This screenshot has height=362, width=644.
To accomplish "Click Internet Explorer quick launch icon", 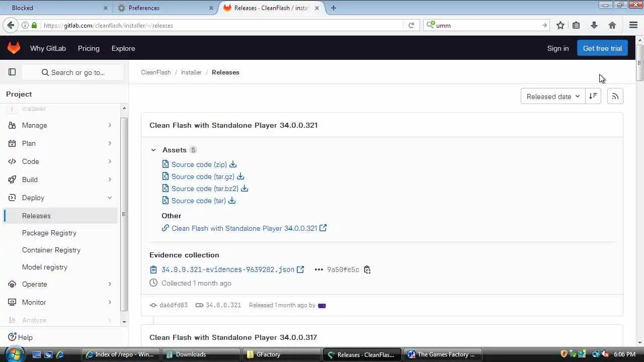I will point(60,354).
